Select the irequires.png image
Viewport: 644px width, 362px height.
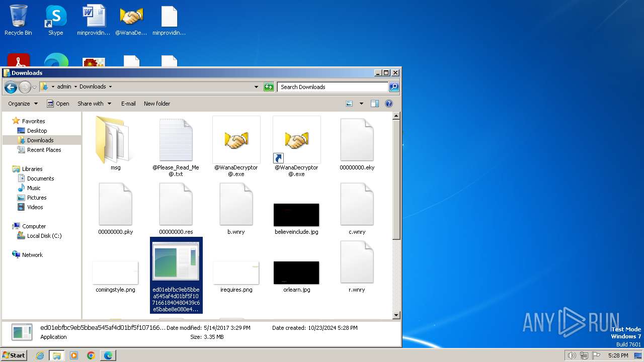[236, 277]
